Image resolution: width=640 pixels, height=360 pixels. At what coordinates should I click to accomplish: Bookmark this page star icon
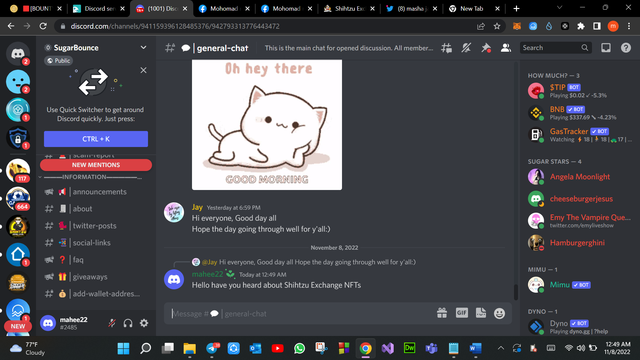pos(497,26)
